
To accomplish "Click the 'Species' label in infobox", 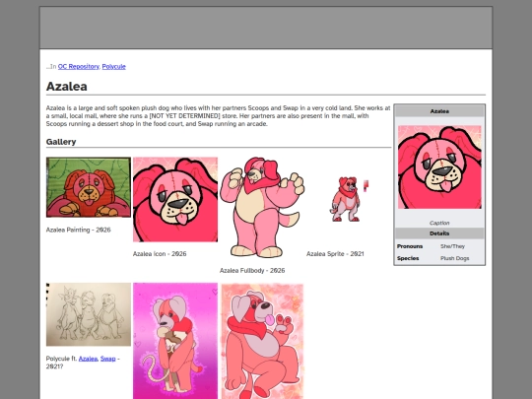I will [x=408, y=258].
